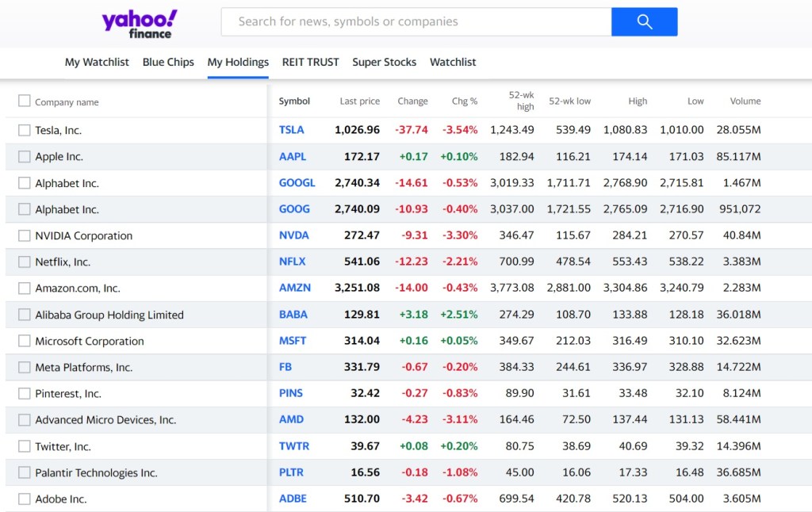Check the Tesla, Inc. row checkbox
This screenshot has width=812, height=512.
pos(25,130)
